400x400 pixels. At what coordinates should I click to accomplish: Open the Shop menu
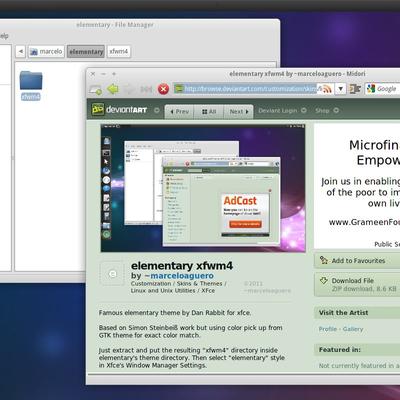pos(327,110)
